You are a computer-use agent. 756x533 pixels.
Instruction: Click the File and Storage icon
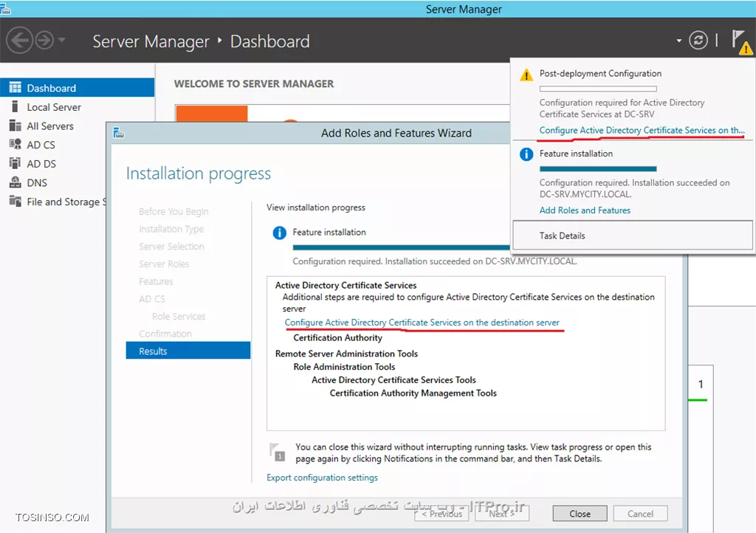(x=16, y=201)
